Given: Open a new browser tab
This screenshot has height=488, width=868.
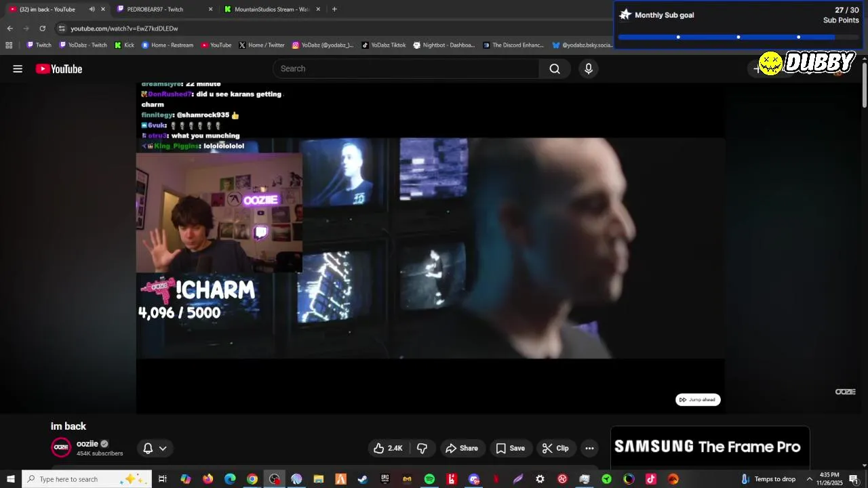Looking at the screenshot, I should (x=334, y=9).
